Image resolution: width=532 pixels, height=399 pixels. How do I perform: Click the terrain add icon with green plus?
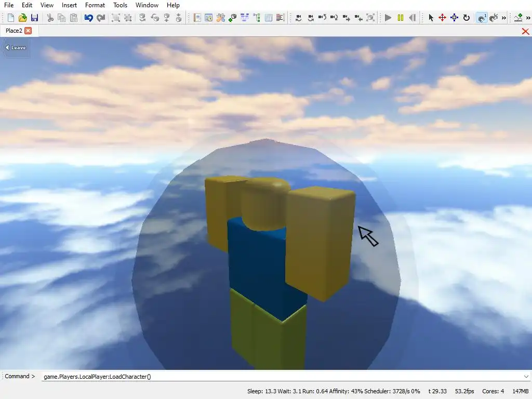(x=518, y=18)
